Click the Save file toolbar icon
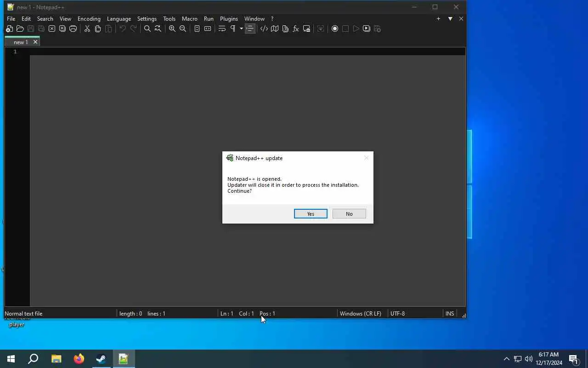This screenshot has width=588, height=368. [31, 29]
